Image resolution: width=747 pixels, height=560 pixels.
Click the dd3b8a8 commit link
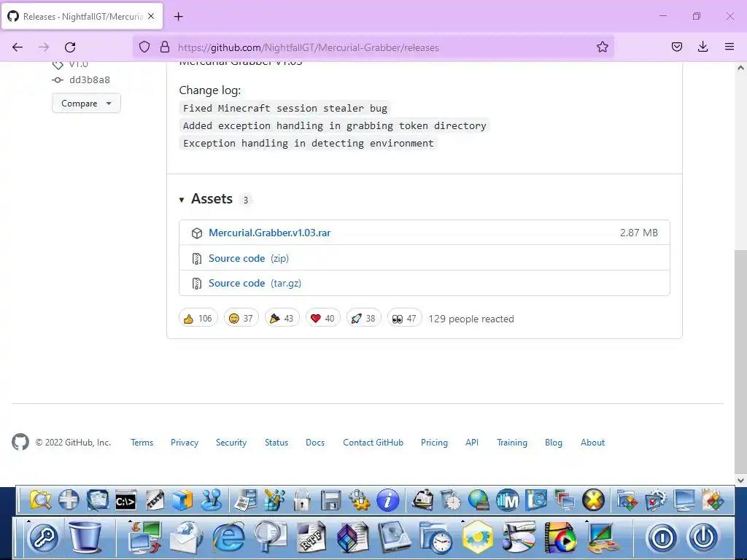click(90, 80)
